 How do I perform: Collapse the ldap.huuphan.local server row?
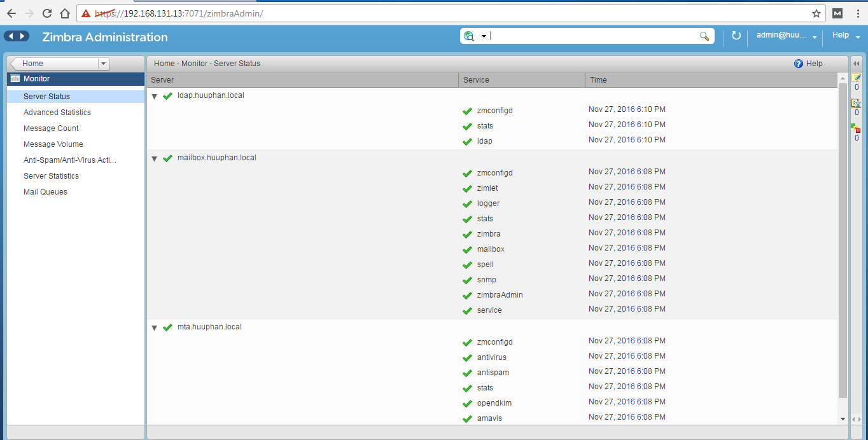[155, 97]
